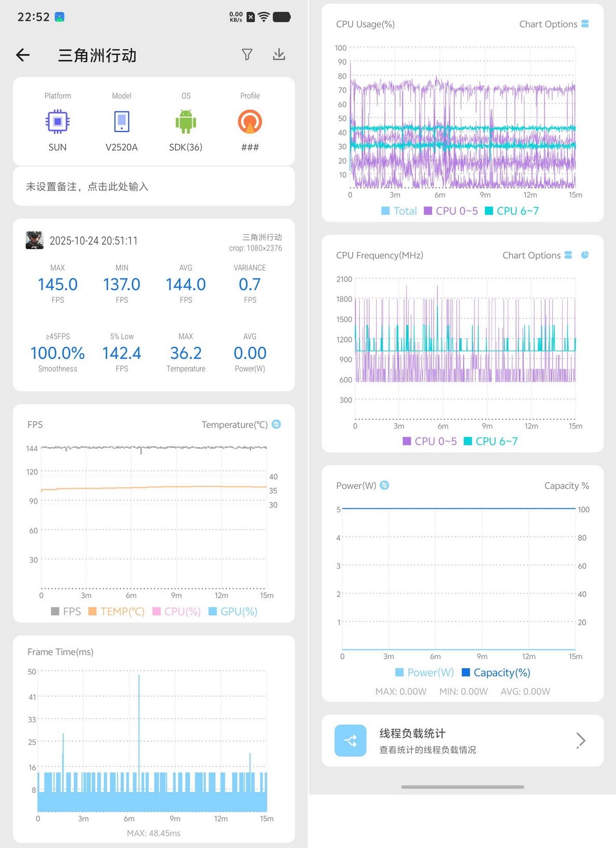Tap the game thumbnail beside the date

[x=35, y=240]
